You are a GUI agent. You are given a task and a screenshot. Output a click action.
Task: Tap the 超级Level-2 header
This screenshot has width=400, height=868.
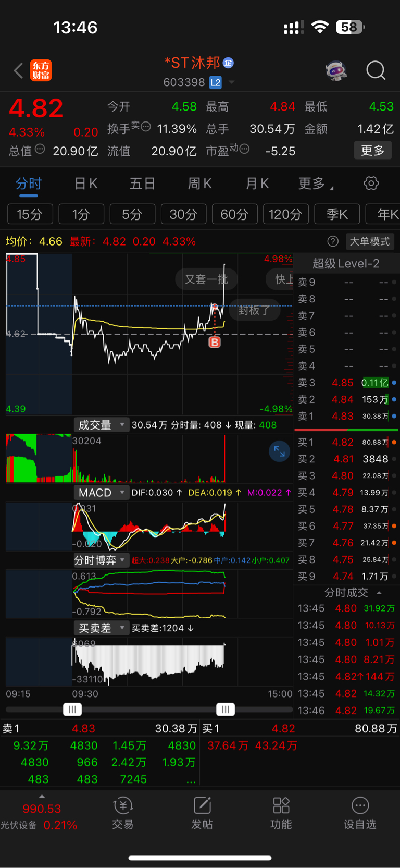point(346,264)
